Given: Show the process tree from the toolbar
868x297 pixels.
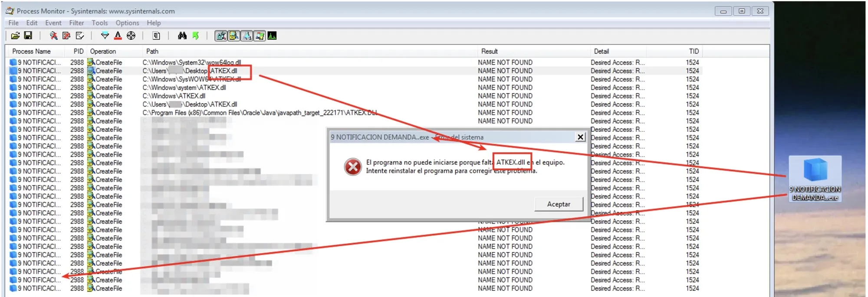Looking at the screenshot, I should point(157,36).
